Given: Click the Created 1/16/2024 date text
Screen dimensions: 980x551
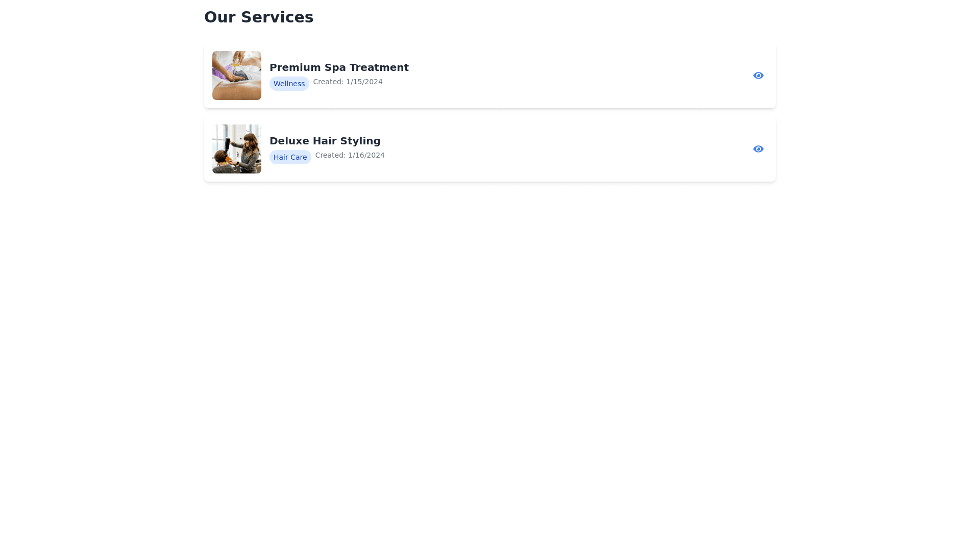Looking at the screenshot, I should (x=350, y=155).
